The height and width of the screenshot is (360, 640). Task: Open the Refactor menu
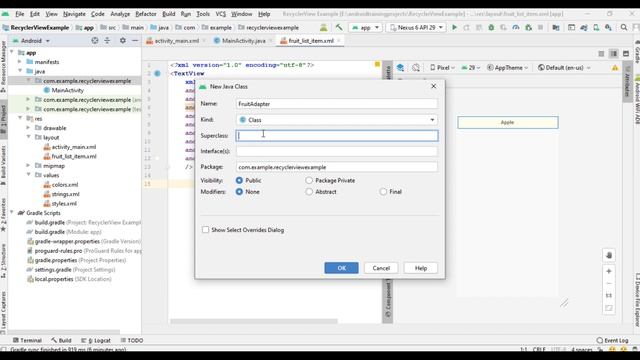(x=146, y=14)
